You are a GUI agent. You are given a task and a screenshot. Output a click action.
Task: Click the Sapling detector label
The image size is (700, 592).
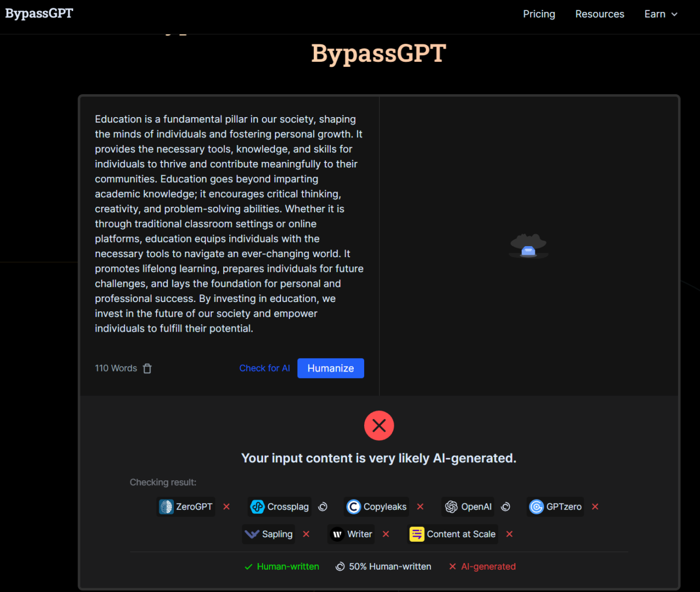[x=277, y=534]
